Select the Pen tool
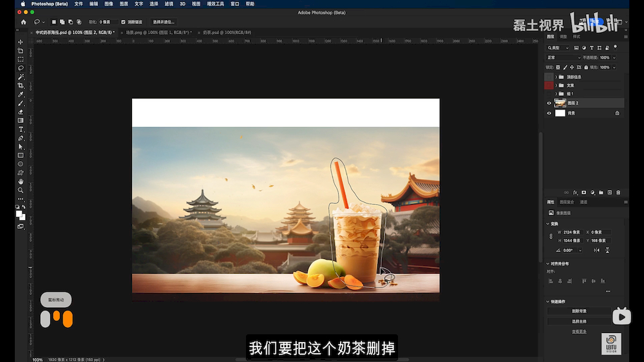Image resolution: width=644 pixels, height=362 pixels. click(x=21, y=138)
